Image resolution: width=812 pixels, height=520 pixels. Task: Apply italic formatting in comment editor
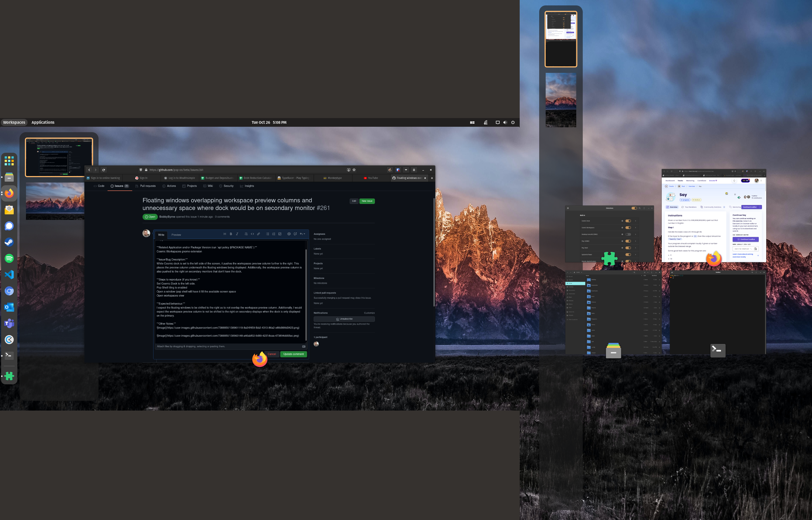(237, 234)
